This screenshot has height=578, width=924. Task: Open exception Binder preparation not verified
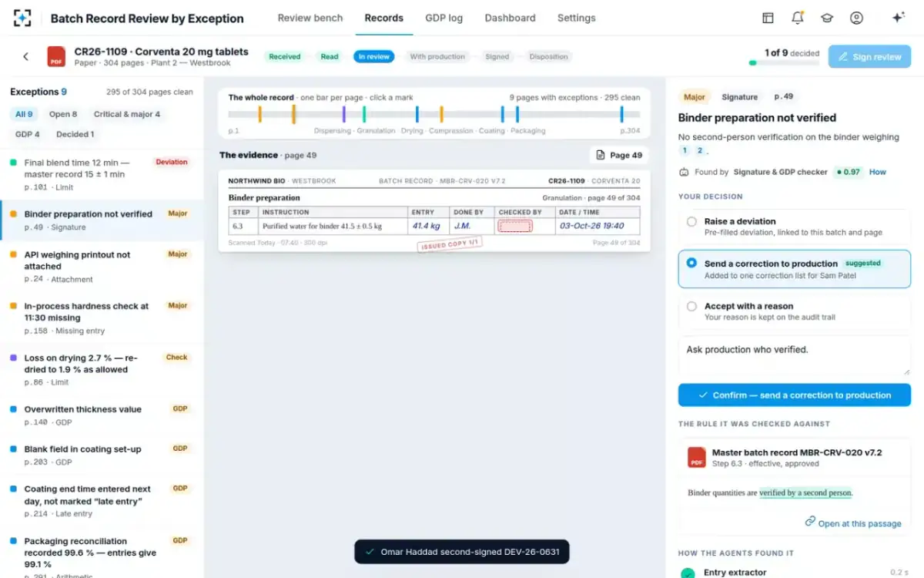point(102,220)
